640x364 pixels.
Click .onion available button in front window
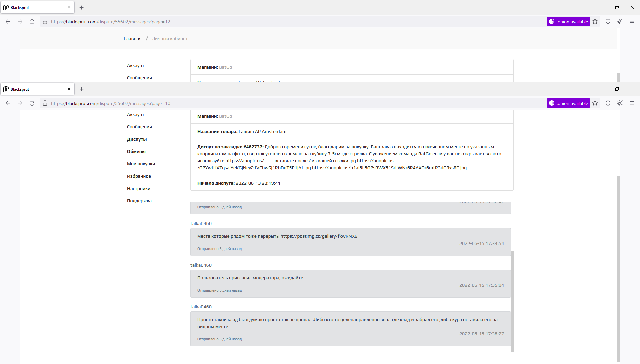tap(568, 103)
